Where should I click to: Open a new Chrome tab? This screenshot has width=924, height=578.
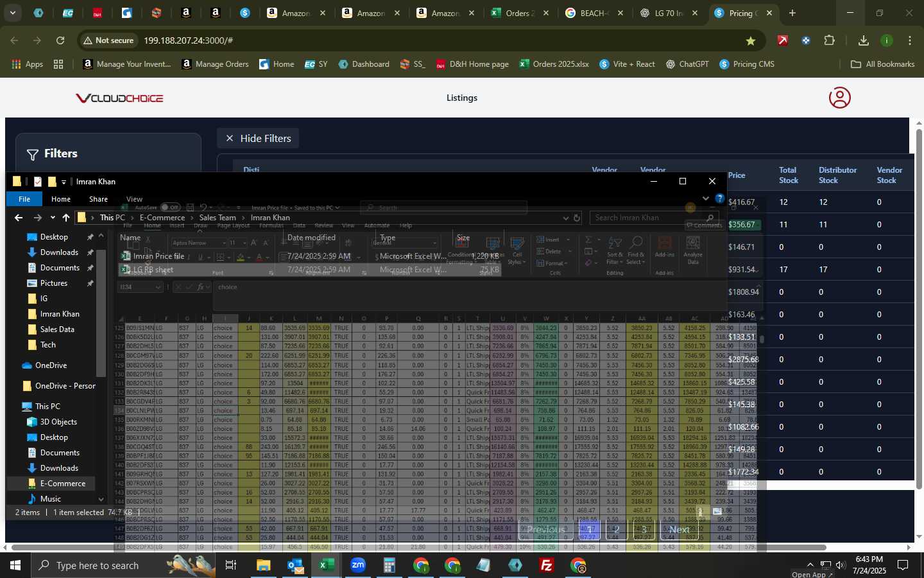point(792,13)
